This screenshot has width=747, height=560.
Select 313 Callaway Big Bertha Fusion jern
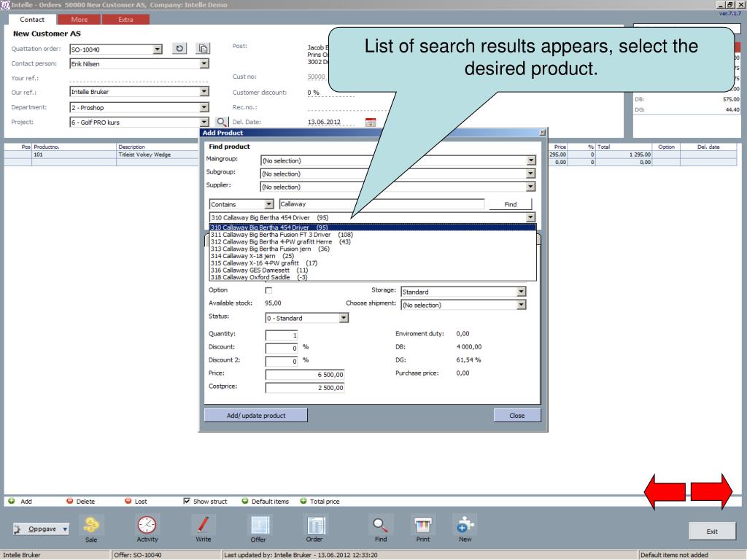coord(373,249)
